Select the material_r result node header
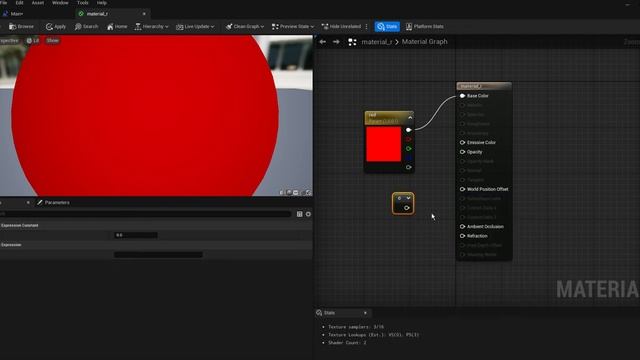 (484, 86)
